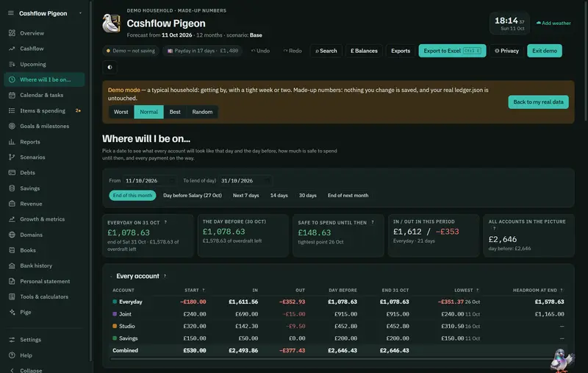
Task: Open Scenarios in the sidebar
Action: click(x=44, y=157)
